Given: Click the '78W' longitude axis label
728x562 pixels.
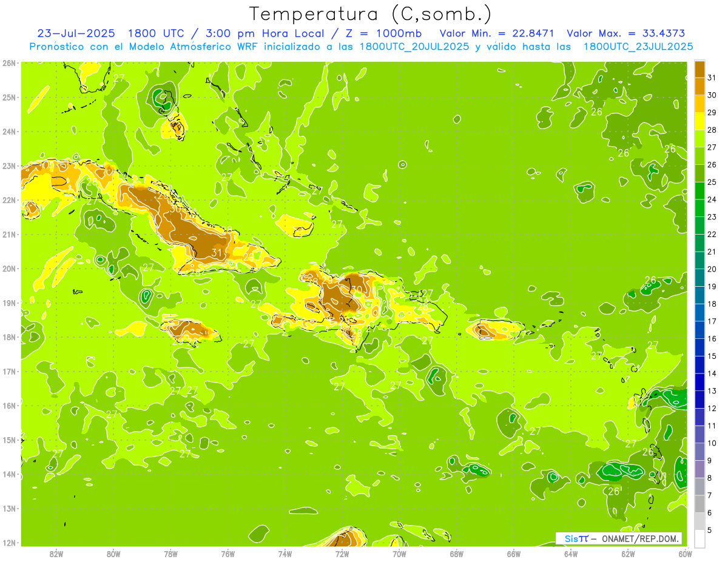Looking at the screenshot, I should point(170,553).
